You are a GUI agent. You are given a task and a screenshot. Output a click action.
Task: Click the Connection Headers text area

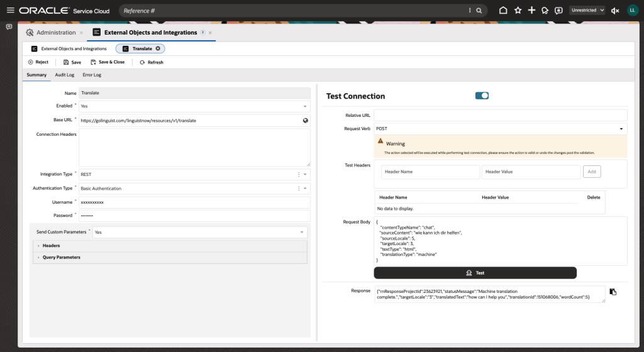[194, 148]
